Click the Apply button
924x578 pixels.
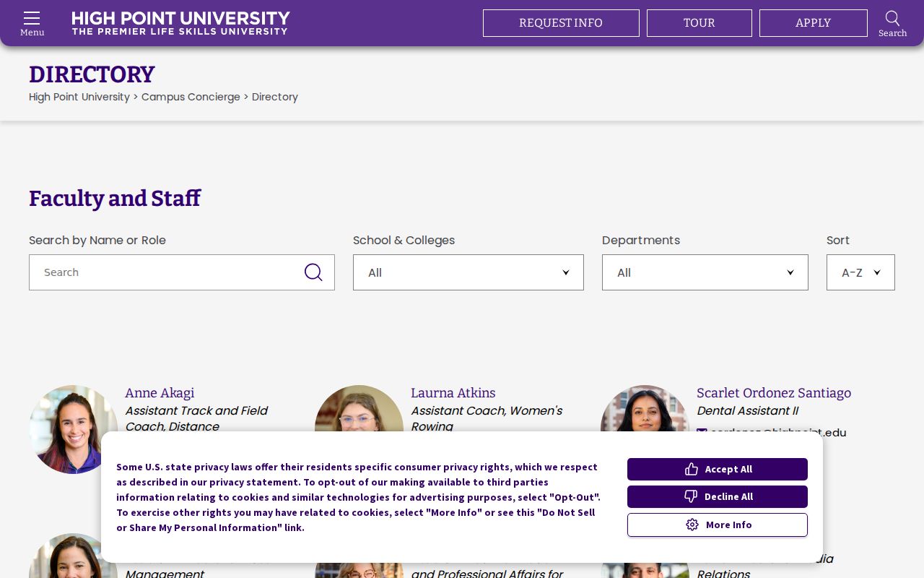click(814, 23)
